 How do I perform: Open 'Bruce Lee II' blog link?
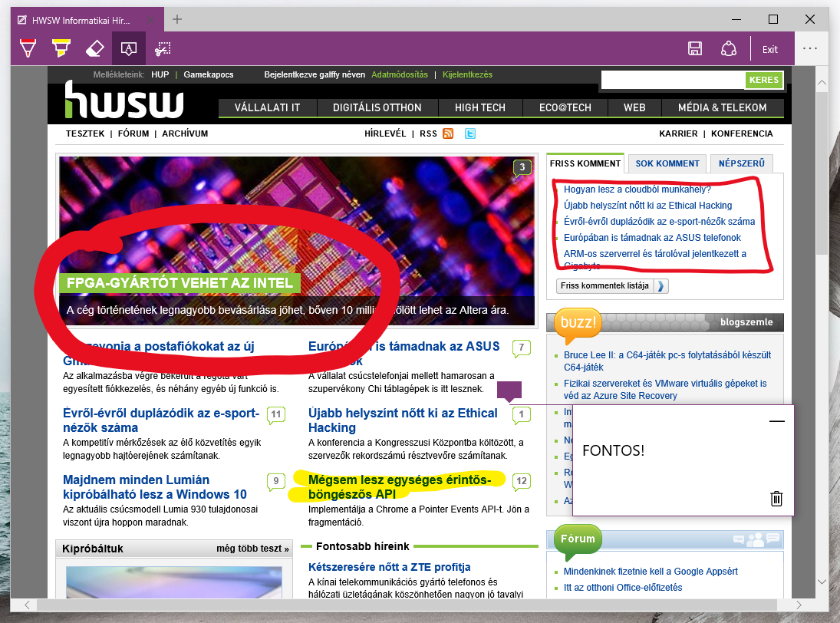click(667, 361)
